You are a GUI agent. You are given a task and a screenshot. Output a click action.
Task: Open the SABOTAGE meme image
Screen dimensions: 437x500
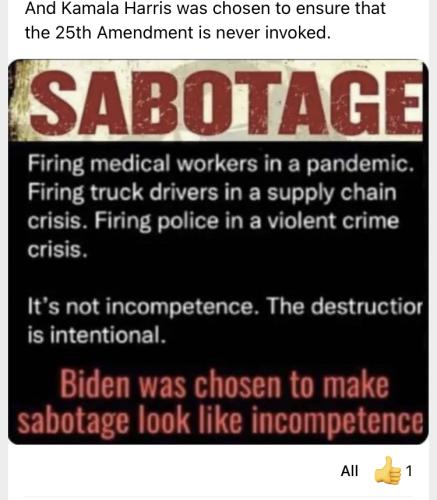[x=218, y=252]
